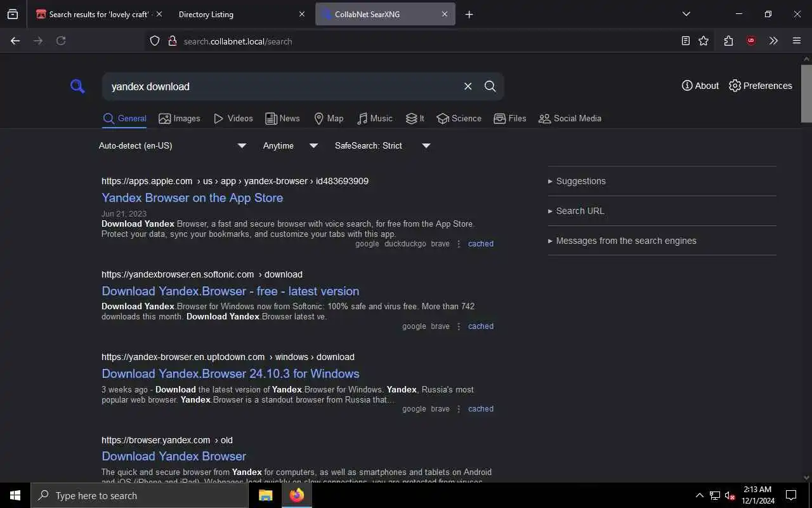Image resolution: width=812 pixels, height=508 pixels.
Task: Open cached link for Uptodown result
Action: tap(480, 409)
